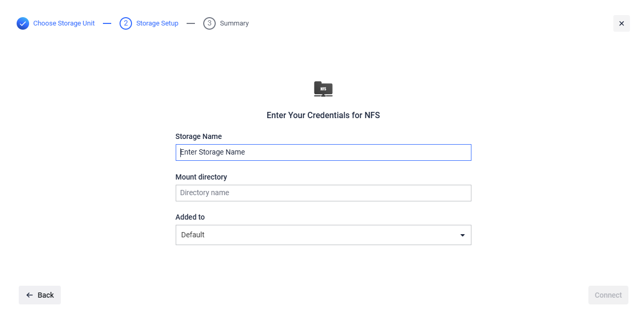This screenshot has height=319, width=644.
Task: Select the Storage Setup step label
Action: pyautogui.click(x=157, y=23)
